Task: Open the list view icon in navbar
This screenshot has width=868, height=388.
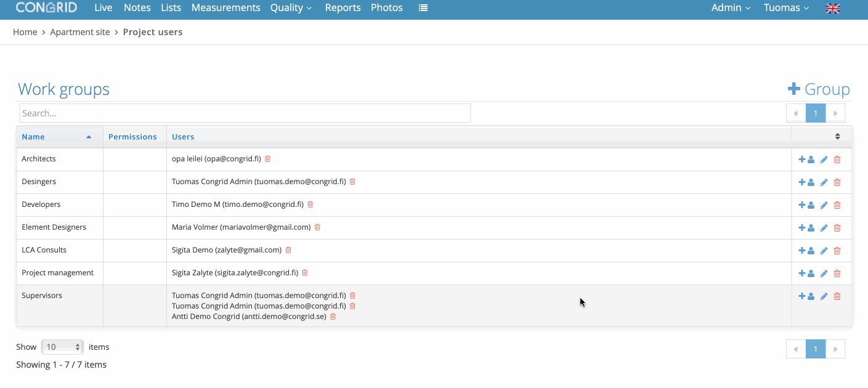Action: [423, 8]
